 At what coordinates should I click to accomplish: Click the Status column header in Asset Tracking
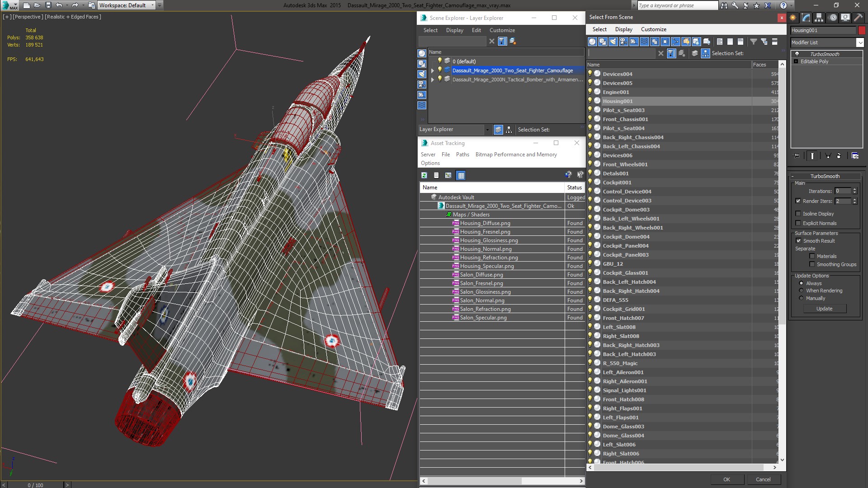pos(575,188)
